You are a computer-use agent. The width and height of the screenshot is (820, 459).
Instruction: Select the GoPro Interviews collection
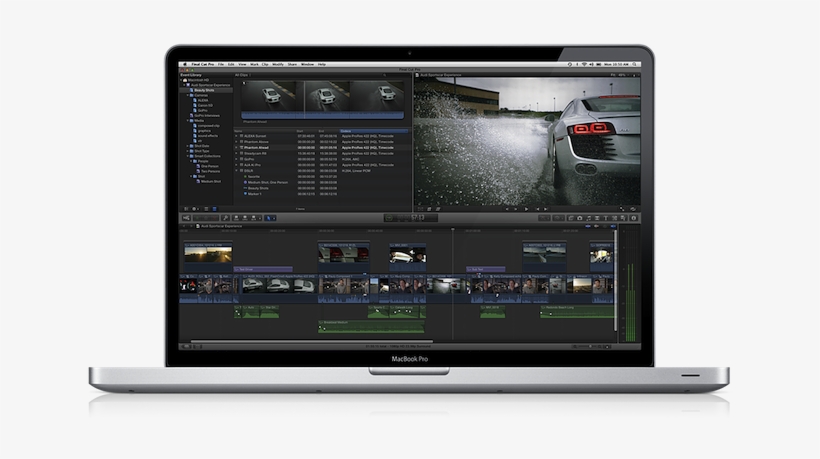(x=207, y=116)
